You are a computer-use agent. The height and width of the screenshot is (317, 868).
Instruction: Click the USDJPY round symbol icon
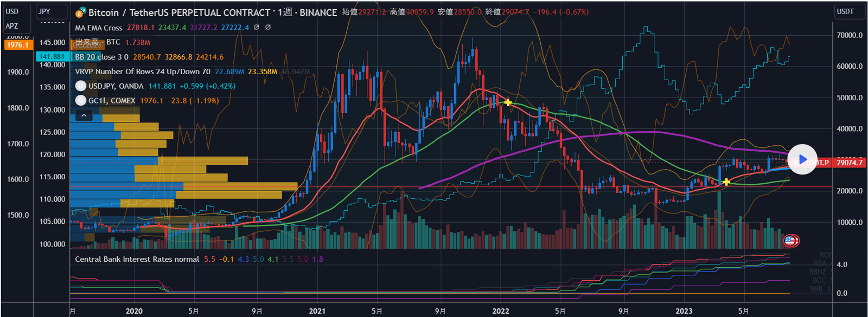81,86
